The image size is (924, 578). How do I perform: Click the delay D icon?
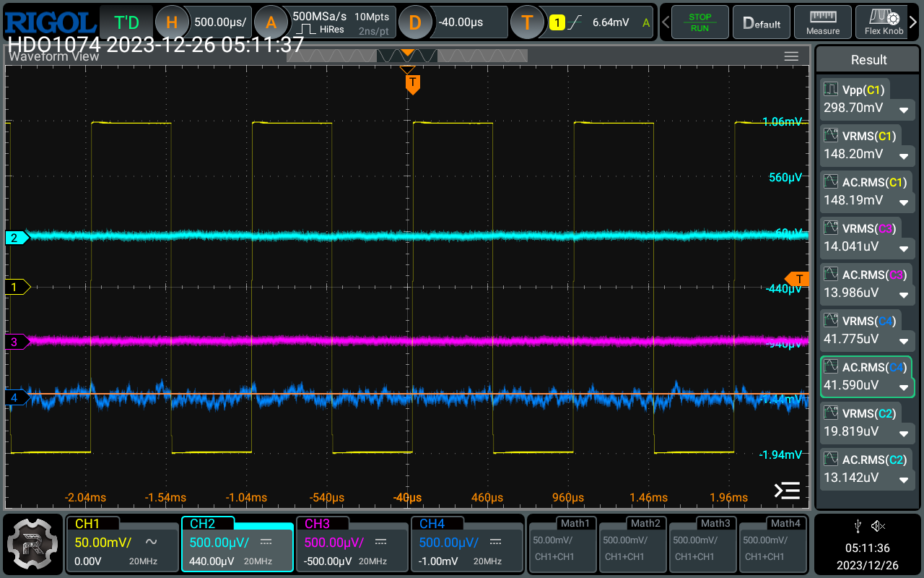click(414, 22)
